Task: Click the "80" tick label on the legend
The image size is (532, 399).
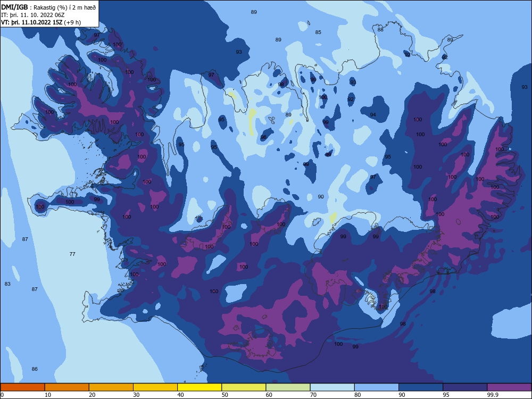Action: click(x=358, y=395)
